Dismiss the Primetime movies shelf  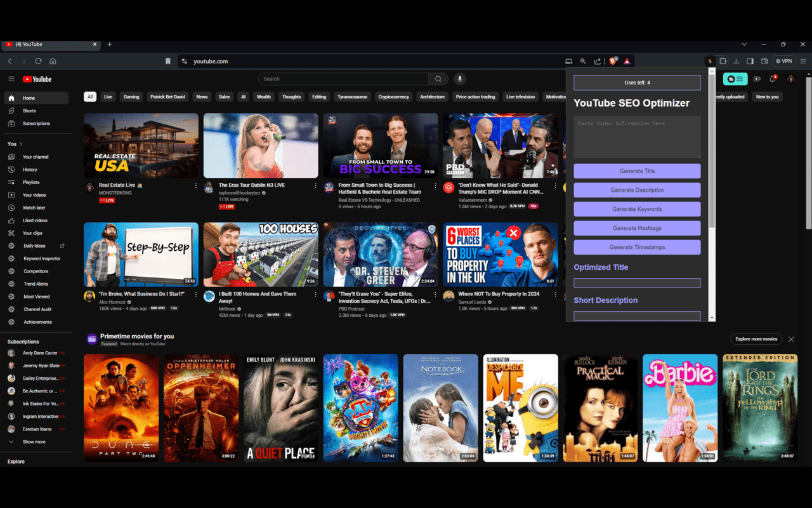[x=791, y=339]
